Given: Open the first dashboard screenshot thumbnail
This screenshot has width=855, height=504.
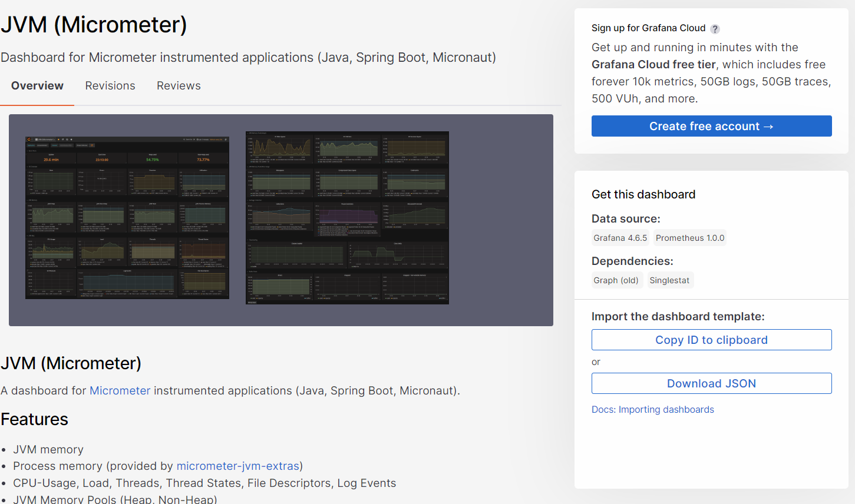Looking at the screenshot, I should [127, 218].
